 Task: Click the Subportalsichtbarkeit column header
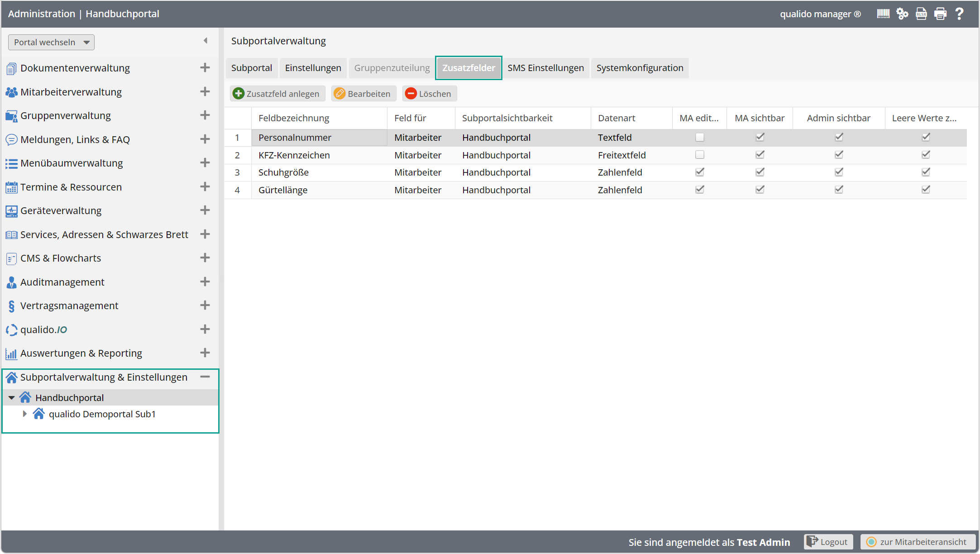click(523, 118)
